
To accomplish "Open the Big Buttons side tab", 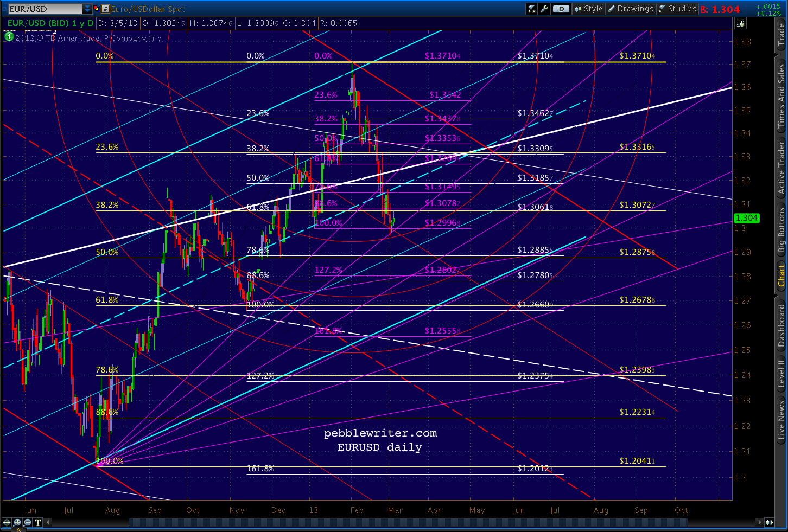I will point(781,230).
